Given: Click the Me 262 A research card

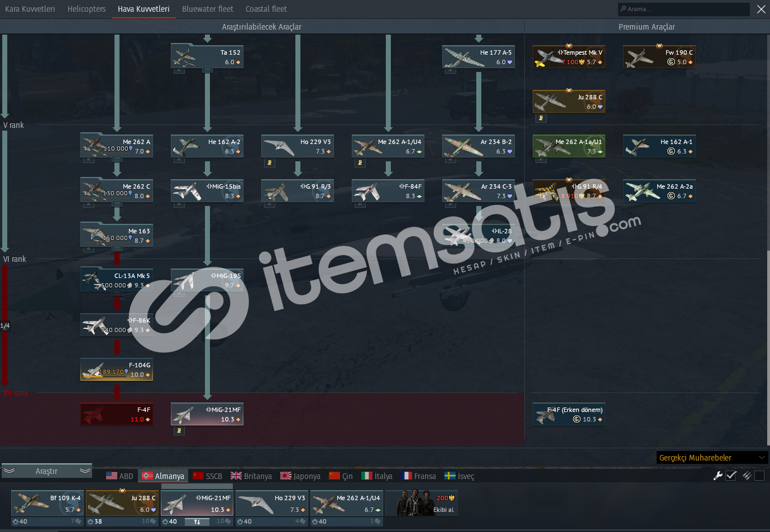Looking at the screenshot, I should (117, 146).
